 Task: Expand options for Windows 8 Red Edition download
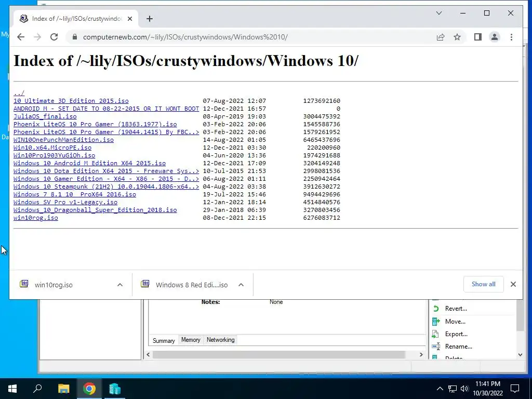coord(241,285)
